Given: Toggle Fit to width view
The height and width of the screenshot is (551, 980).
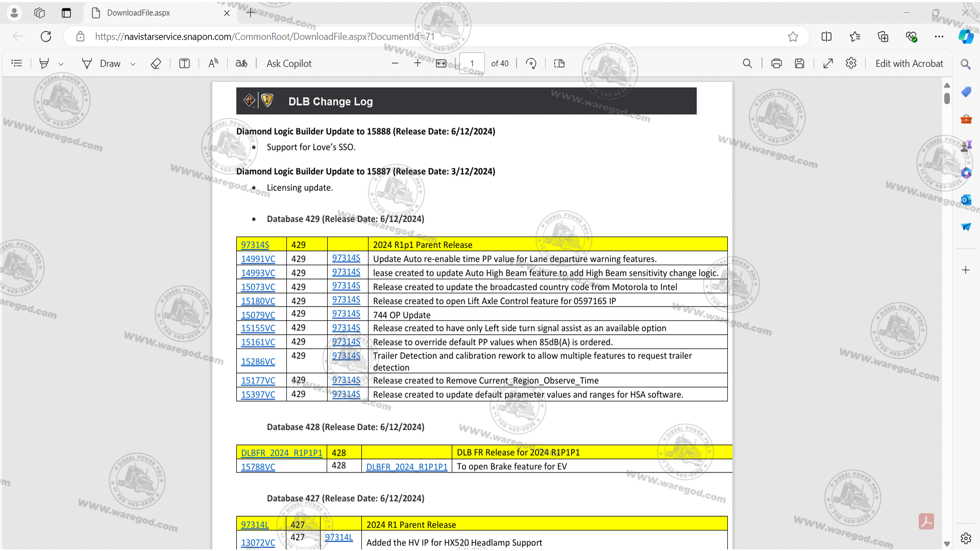Looking at the screenshot, I should point(441,63).
